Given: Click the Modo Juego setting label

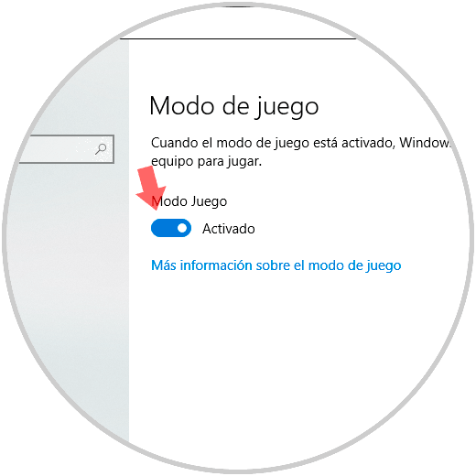Looking at the screenshot, I should [189, 201].
